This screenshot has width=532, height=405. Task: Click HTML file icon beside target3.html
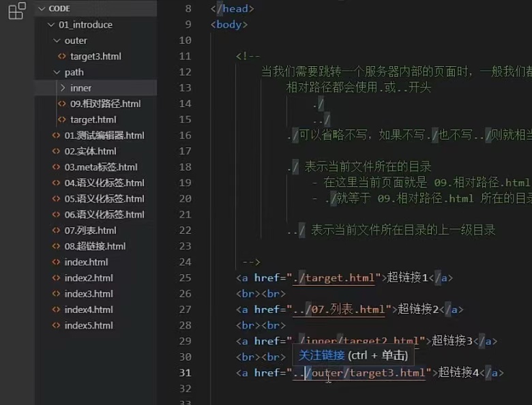62,57
